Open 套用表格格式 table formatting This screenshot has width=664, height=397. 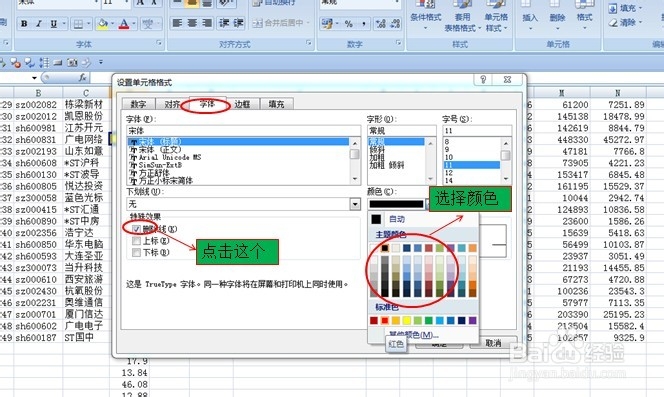coord(462,16)
